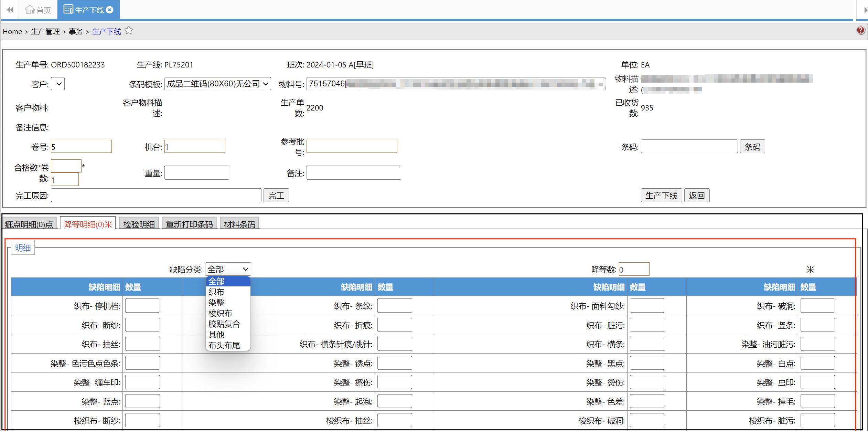Click the double-arrow tab scroll left icon
This screenshot has height=431, width=868.
10,10
